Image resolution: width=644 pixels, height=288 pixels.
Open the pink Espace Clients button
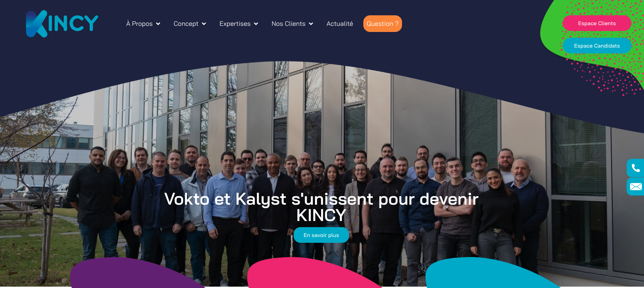point(597,23)
